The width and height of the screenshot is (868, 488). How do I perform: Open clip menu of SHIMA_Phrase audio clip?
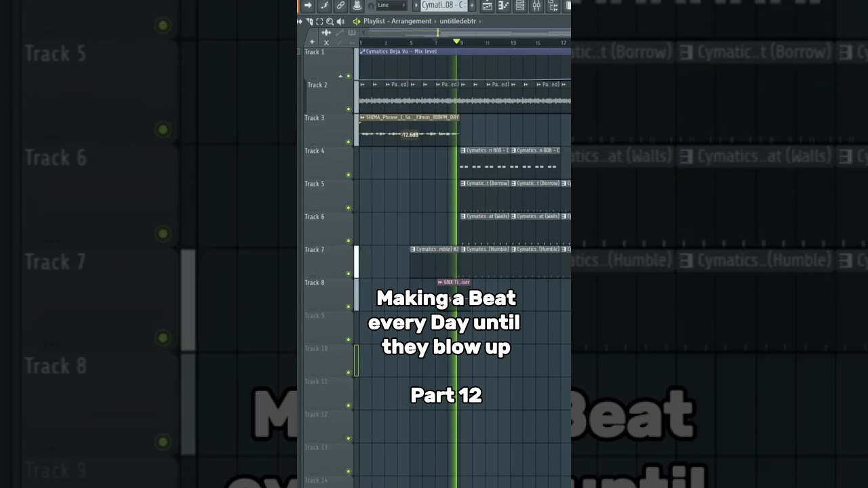(363, 117)
